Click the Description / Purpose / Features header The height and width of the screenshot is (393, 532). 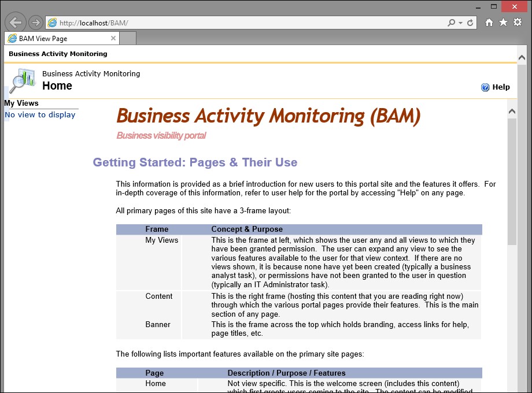pyautogui.click(x=286, y=373)
